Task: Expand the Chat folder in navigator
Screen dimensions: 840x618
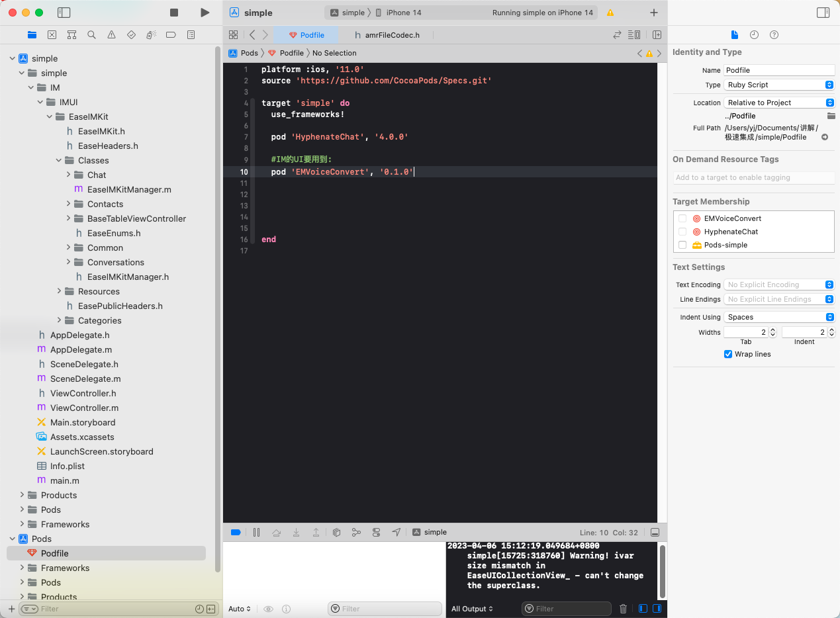Action: tap(69, 175)
